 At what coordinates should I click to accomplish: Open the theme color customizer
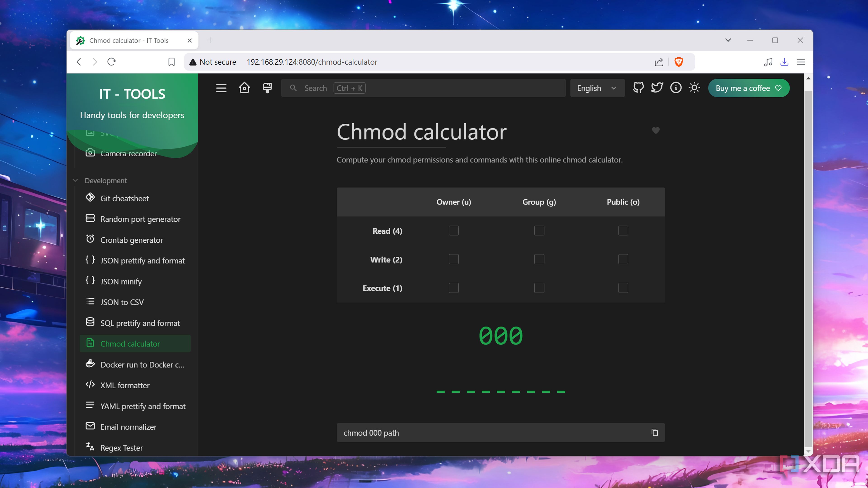(267, 88)
